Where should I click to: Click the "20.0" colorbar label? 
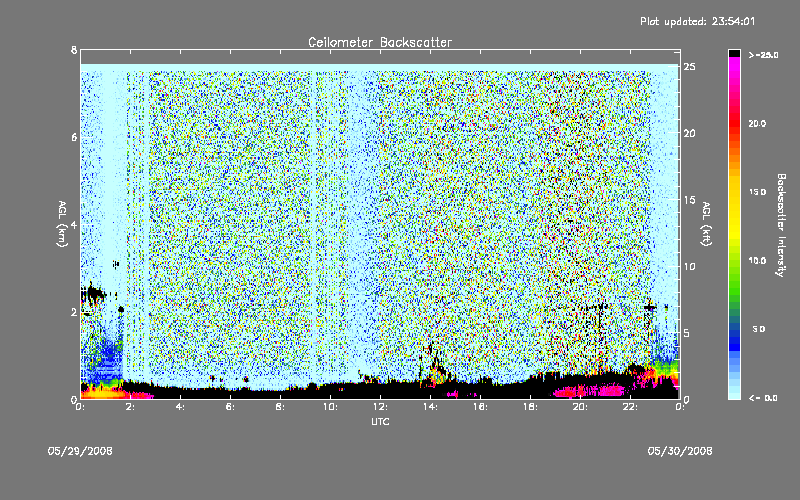point(757,123)
